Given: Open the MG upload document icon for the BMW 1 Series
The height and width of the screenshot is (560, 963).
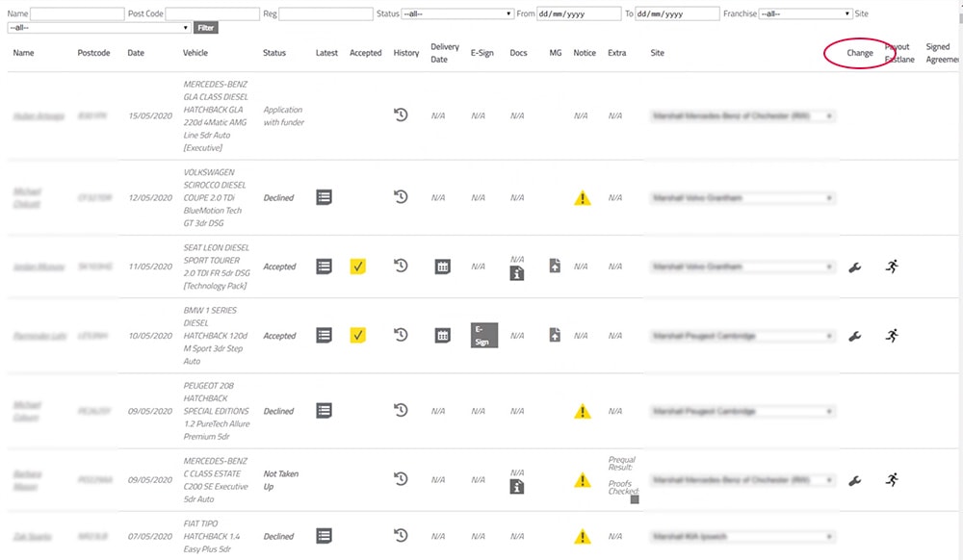Looking at the screenshot, I should tap(555, 335).
